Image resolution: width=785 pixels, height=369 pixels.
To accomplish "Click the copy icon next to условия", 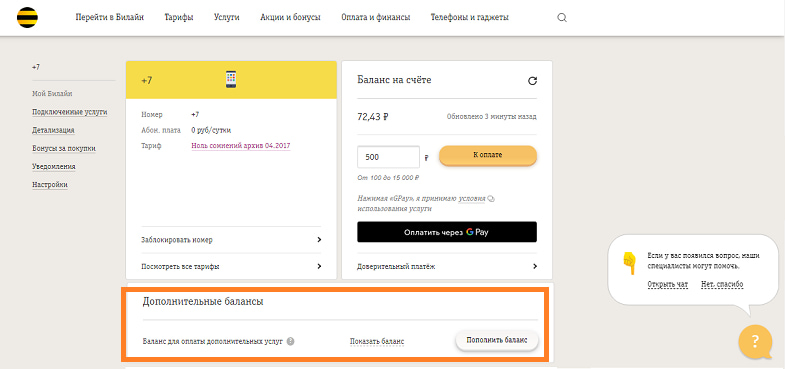I will click(x=491, y=199).
